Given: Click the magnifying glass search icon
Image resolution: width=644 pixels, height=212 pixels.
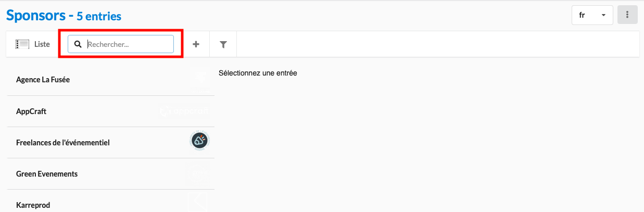Looking at the screenshot, I should click(78, 44).
